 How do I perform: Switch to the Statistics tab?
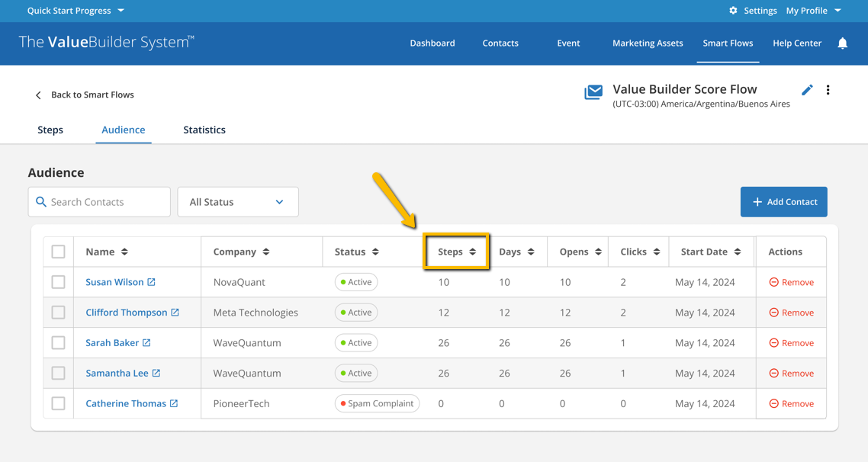pos(204,130)
